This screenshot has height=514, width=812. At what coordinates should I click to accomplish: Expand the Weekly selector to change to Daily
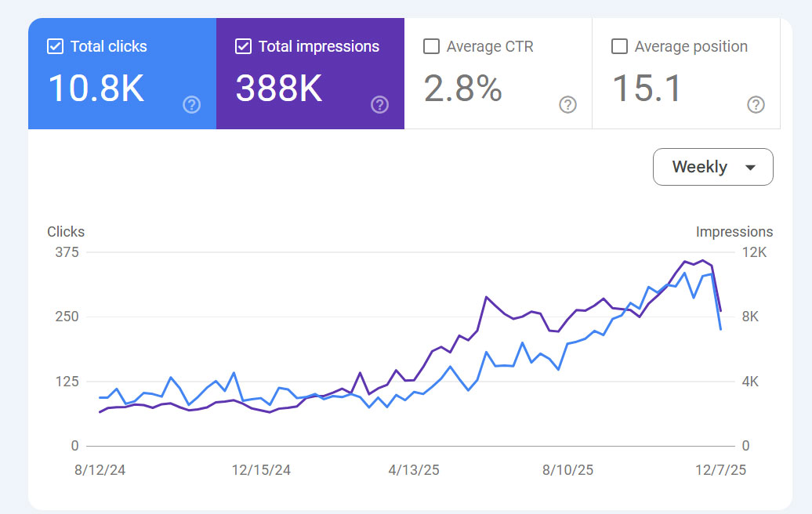point(712,167)
